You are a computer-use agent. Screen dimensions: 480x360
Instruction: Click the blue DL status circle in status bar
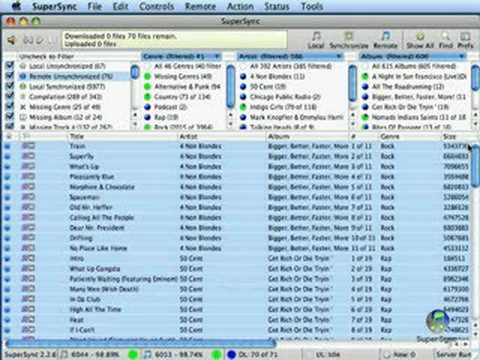point(232,354)
